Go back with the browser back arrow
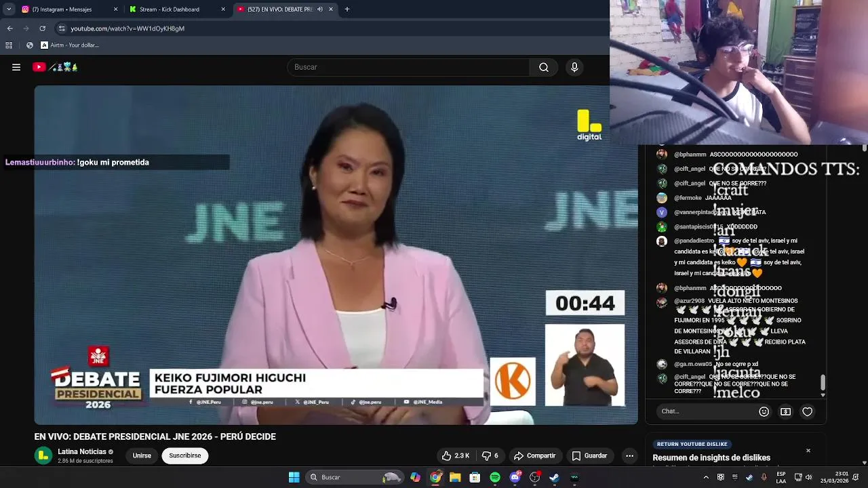This screenshot has width=868, height=488. click(9, 28)
